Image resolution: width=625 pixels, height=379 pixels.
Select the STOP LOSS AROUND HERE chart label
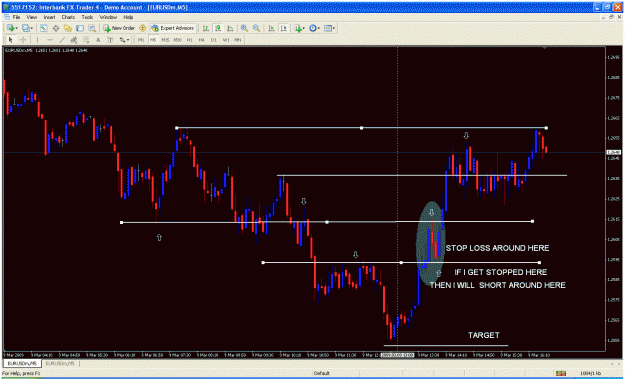[x=497, y=248]
